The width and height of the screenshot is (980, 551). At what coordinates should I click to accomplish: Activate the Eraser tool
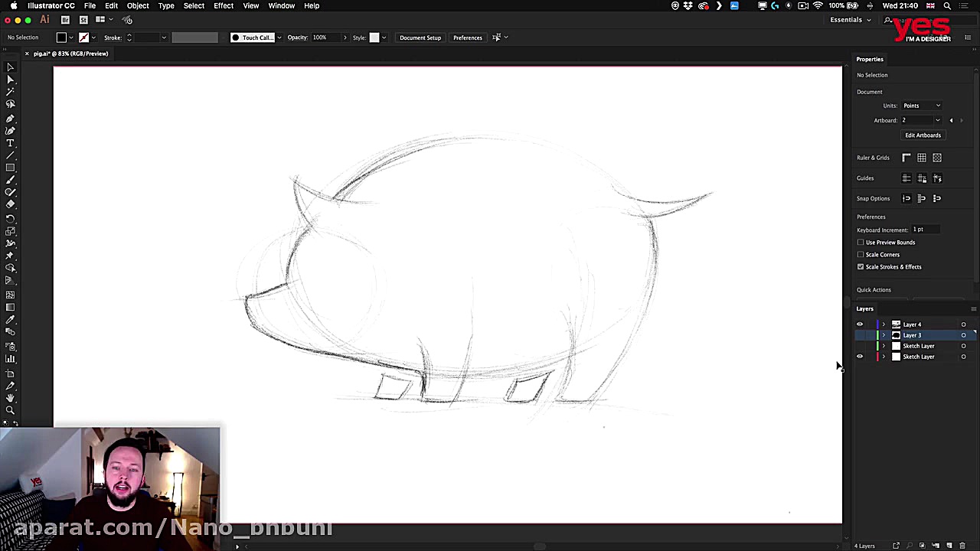(x=11, y=204)
